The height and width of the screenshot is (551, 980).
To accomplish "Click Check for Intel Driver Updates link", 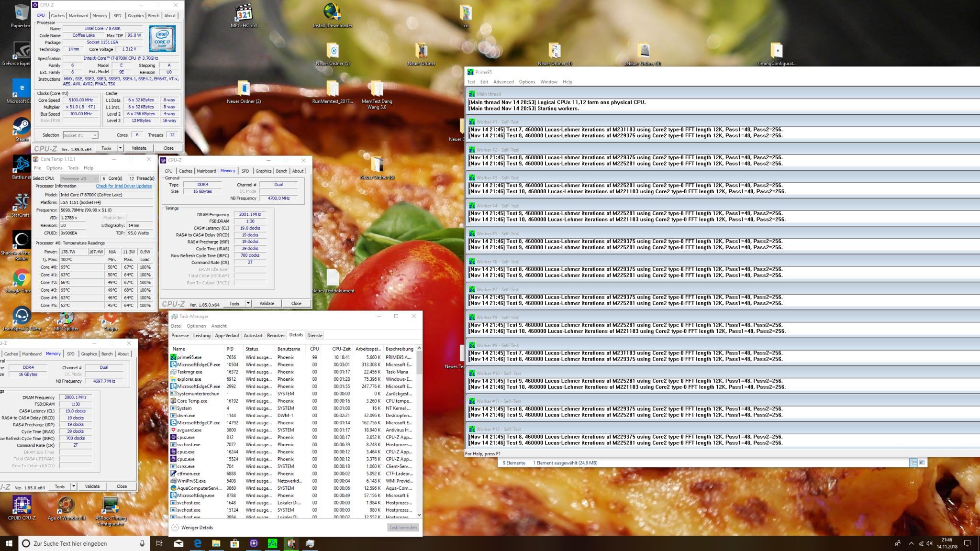I will [123, 186].
